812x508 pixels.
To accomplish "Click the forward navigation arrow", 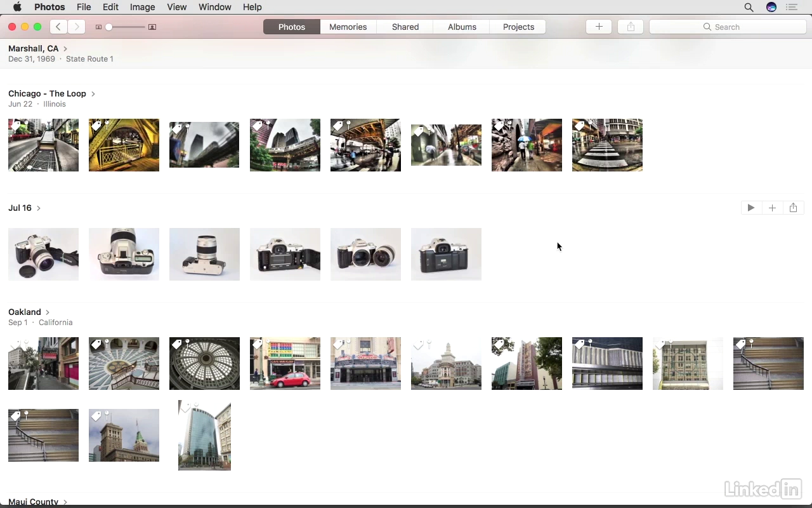I will (x=77, y=27).
